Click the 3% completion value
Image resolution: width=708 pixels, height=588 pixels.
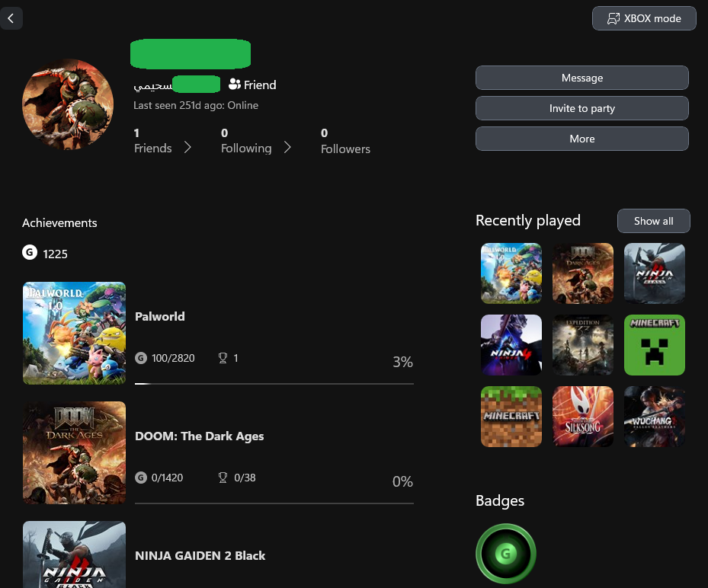(x=402, y=362)
